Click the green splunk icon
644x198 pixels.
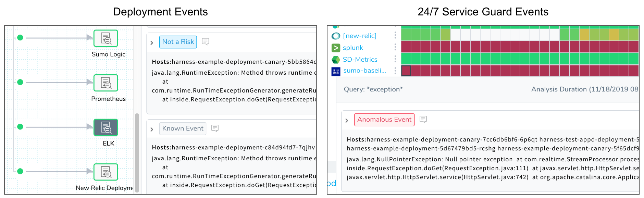click(x=336, y=48)
